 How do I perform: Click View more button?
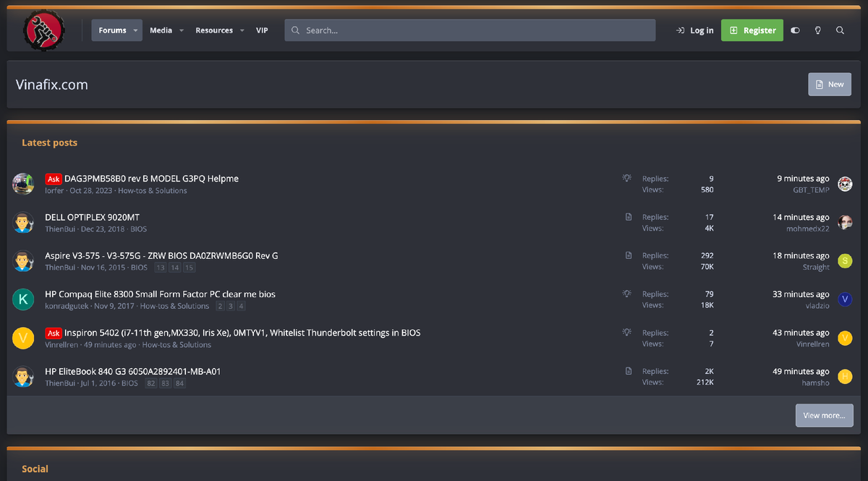click(825, 415)
